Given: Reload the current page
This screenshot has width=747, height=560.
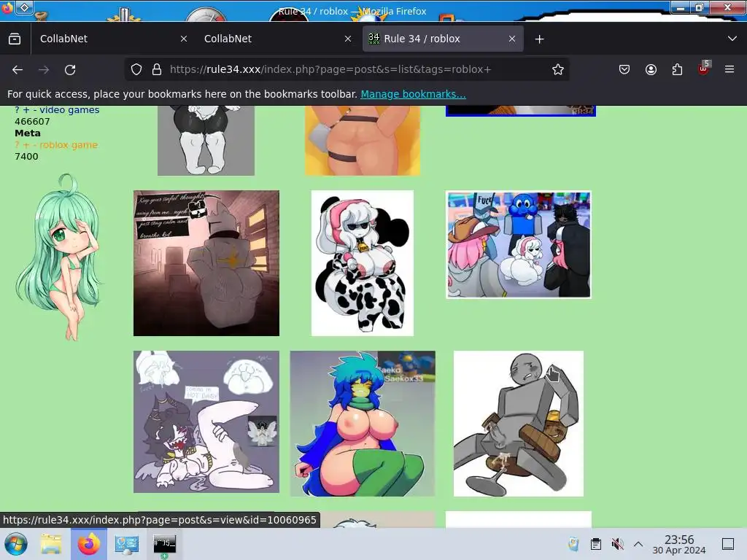Looking at the screenshot, I should tap(70, 69).
